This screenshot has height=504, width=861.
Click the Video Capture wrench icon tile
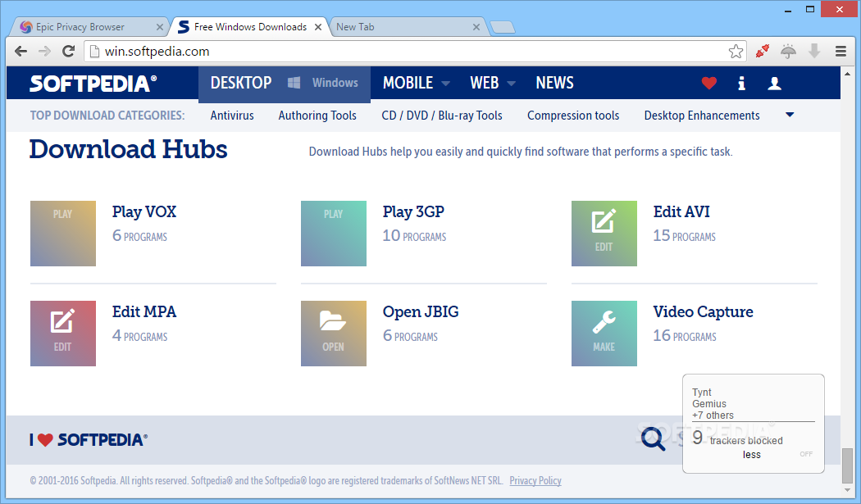tap(604, 334)
